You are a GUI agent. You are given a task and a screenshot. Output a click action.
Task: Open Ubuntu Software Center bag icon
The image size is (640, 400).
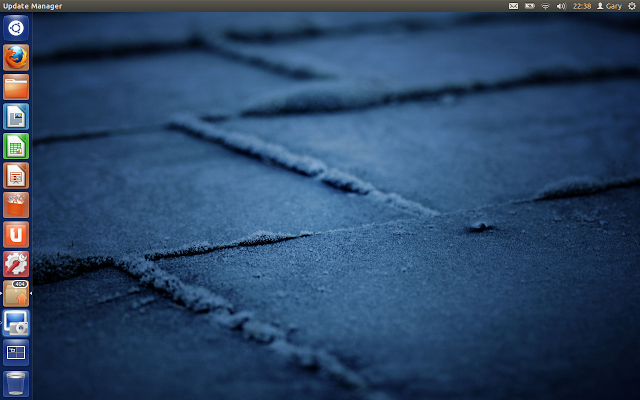16,205
